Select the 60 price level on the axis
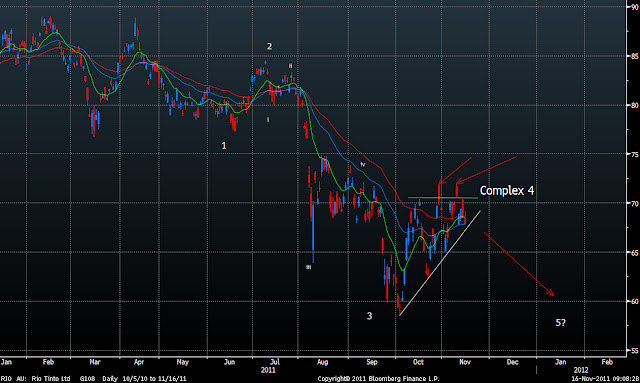This screenshot has width=640, height=383. click(x=635, y=301)
